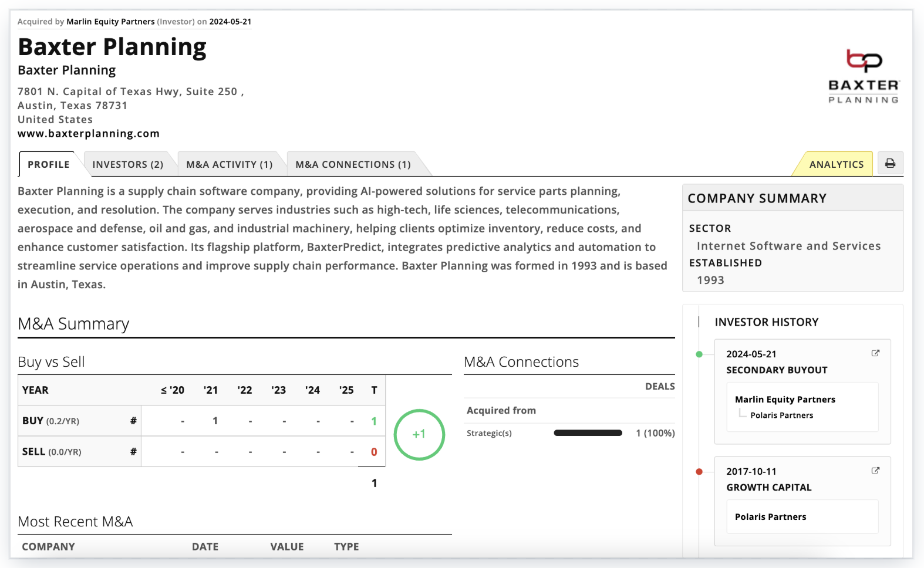Screen dimensions: 924x568
Task: Click the green Buy total 1
Action: (x=374, y=421)
